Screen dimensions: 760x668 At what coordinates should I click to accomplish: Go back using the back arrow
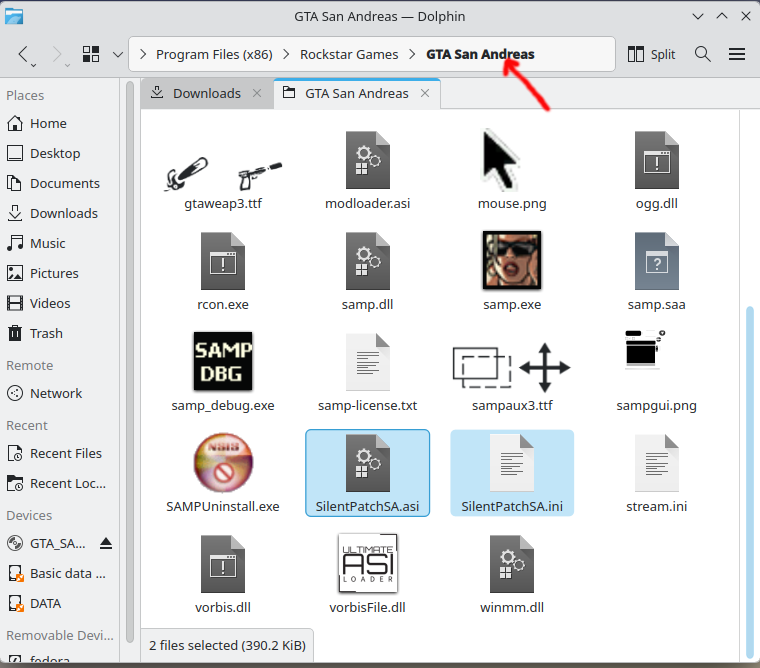23,54
